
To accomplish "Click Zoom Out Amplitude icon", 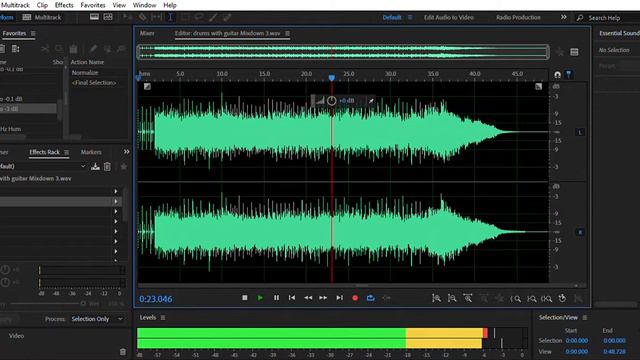I will click(x=452, y=298).
